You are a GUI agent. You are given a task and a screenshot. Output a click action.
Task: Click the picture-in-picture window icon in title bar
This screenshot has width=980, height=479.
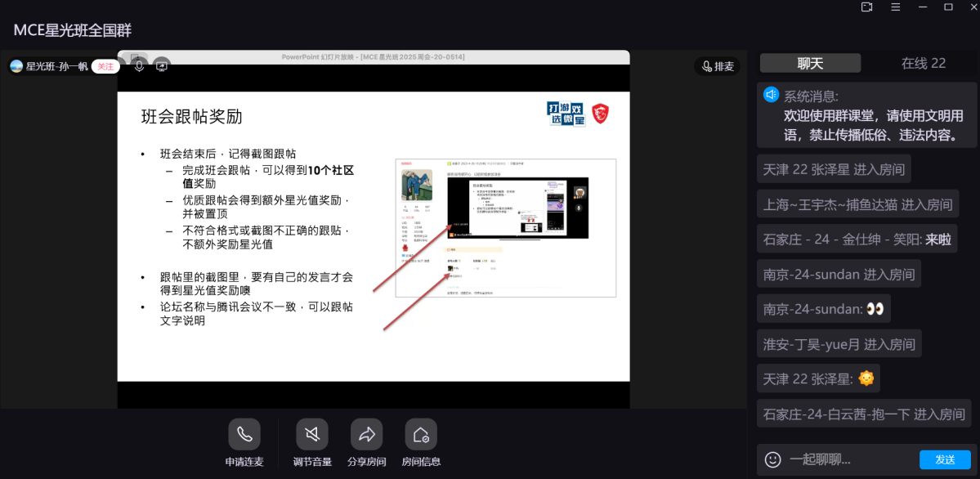866,7
